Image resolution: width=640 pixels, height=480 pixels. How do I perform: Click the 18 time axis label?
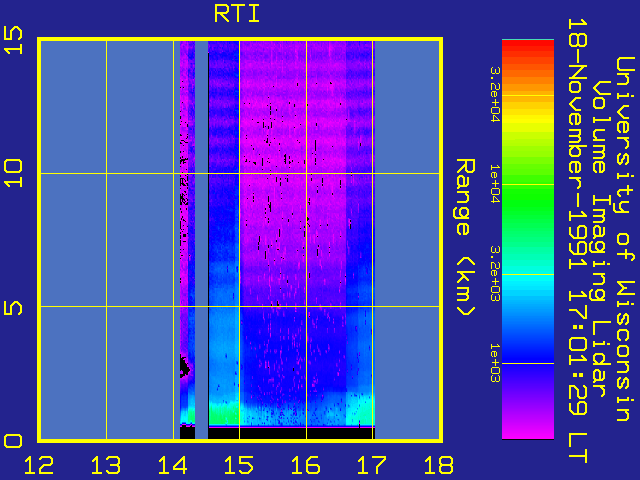[x=439, y=465]
